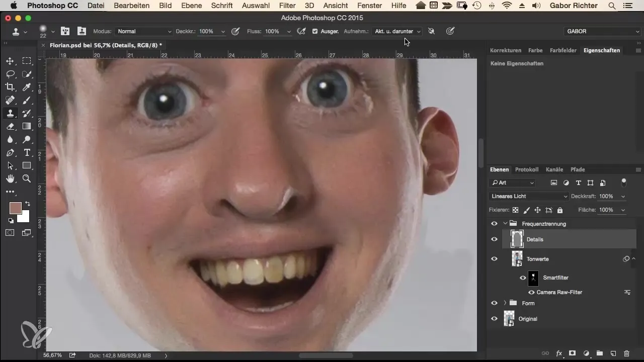The height and width of the screenshot is (362, 644).
Task: Select the Path Selection tool
Action: coord(10,165)
